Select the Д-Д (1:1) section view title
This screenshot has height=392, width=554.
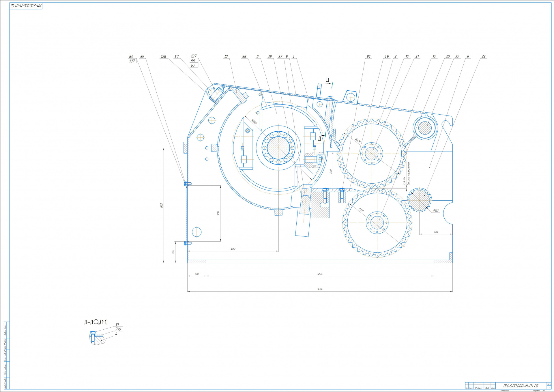[x=96, y=322]
